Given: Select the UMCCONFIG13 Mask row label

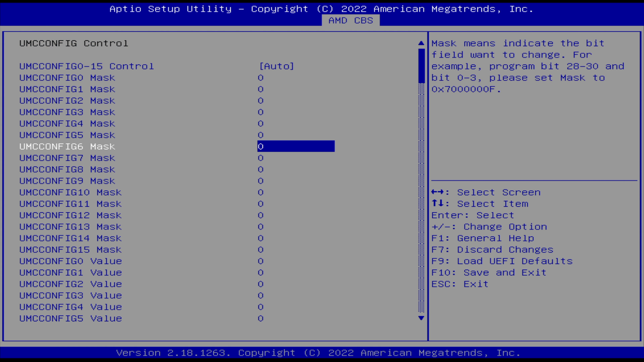Looking at the screenshot, I should 70,227.
